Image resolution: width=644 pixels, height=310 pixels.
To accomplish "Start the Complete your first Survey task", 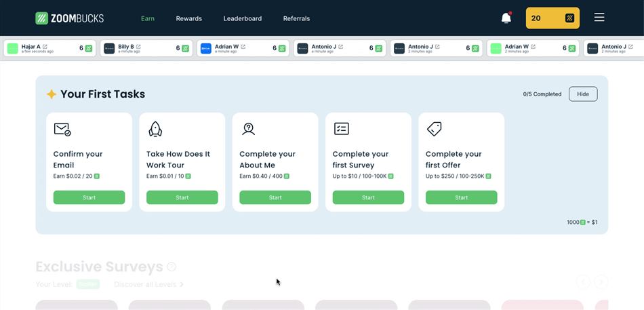I will 368,197.
